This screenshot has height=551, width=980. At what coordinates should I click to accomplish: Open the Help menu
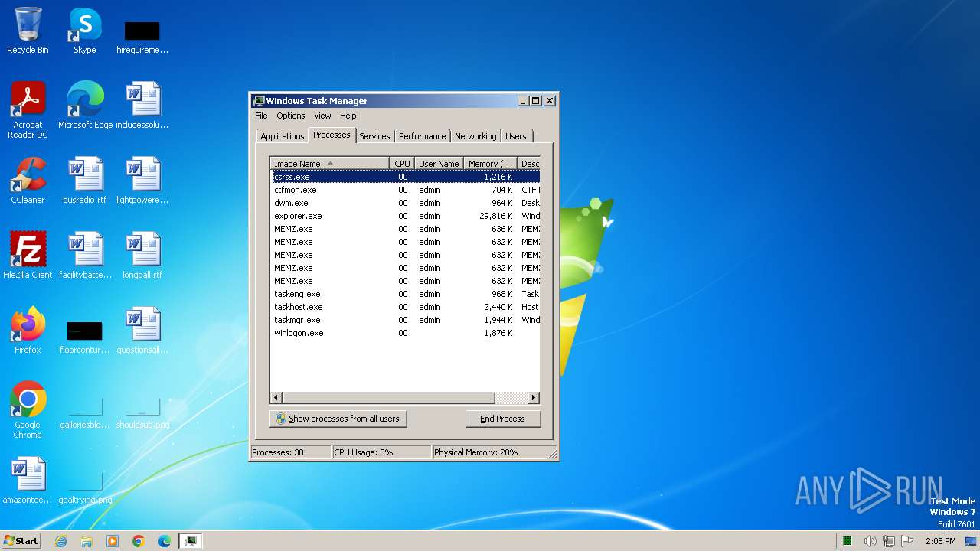tap(348, 116)
